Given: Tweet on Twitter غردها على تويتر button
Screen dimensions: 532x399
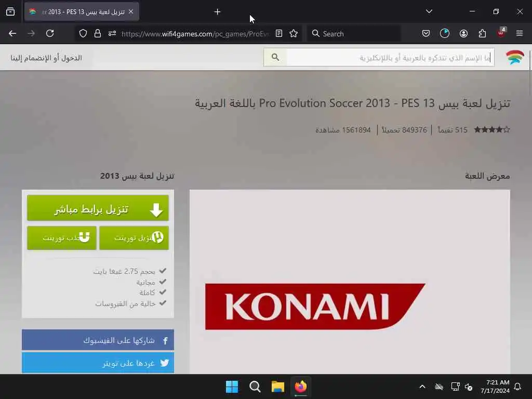Looking at the screenshot, I should click(98, 363).
